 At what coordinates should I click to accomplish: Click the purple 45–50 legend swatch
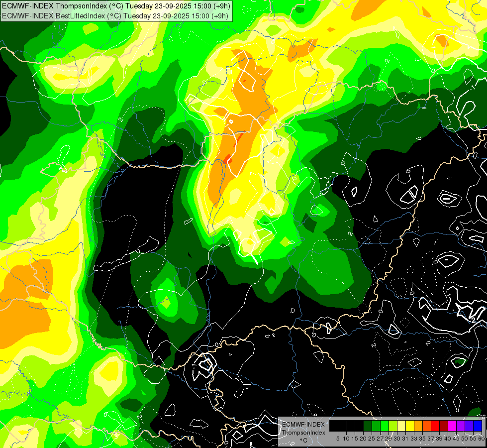click(461, 426)
